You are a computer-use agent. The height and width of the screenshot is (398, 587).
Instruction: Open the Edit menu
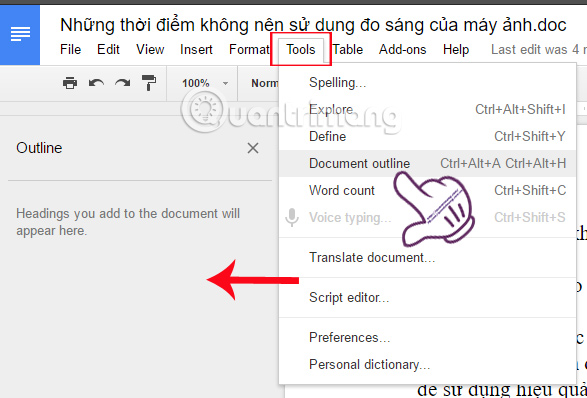pyautogui.click(x=108, y=49)
